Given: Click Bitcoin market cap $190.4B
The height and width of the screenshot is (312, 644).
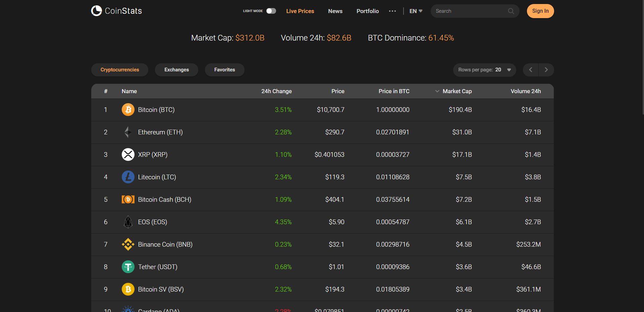Looking at the screenshot, I should (x=460, y=110).
